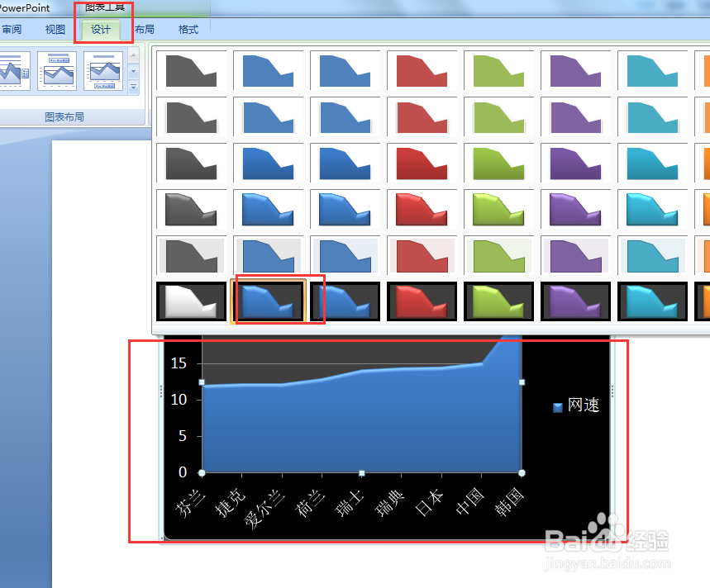
Task: Apply red chart style on dark background
Action: (422, 301)
